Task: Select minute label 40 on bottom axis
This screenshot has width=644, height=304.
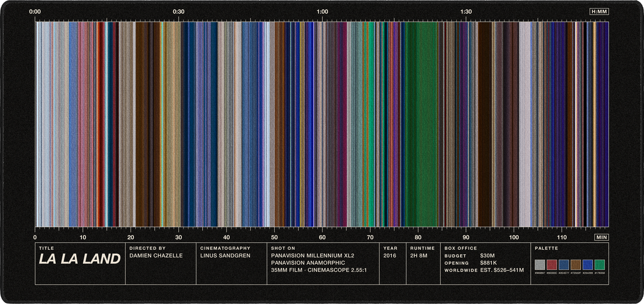Action: (226, 237)
